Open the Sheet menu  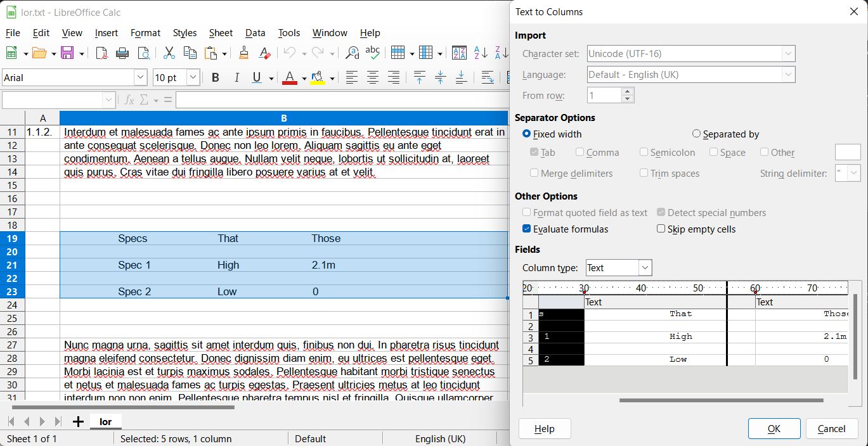[x=221, y=33]
